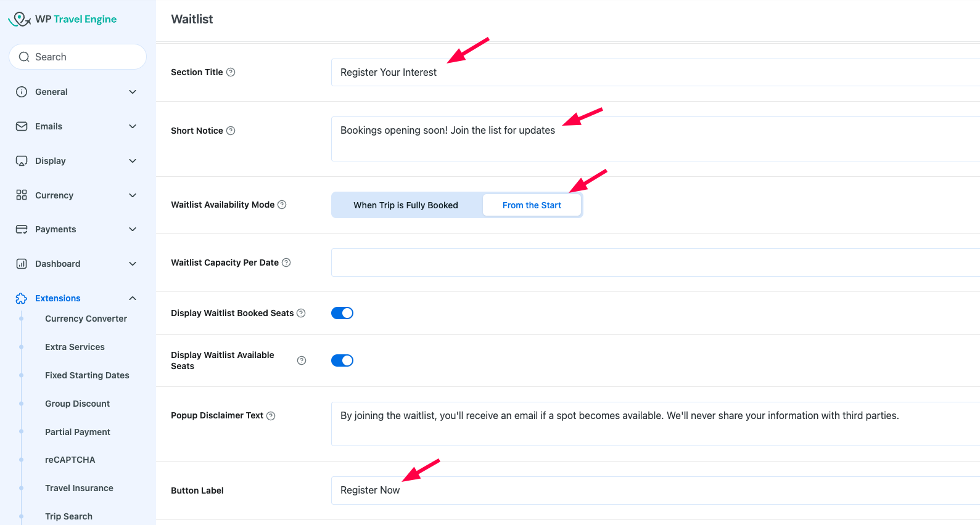Open Waitlist Availability Mode help tooltip icon
Viewport: 980px width, 525px height.
(282, 205)
